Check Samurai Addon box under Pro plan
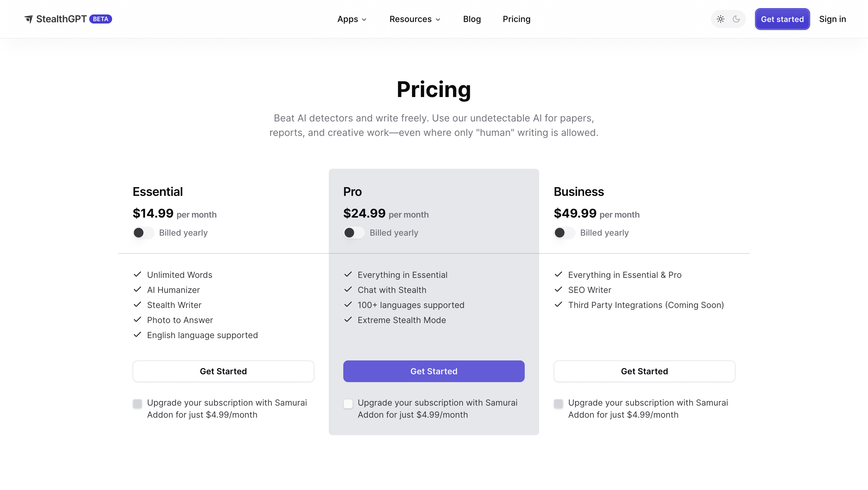Viewport: 868px width, 490px height. (x=348, y=404)
